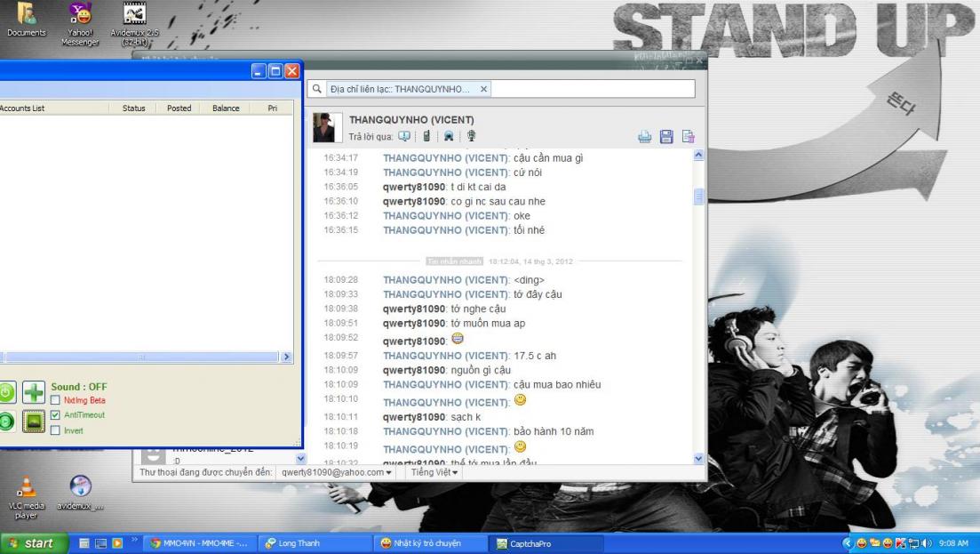Click the green plus add button
Screen dimensions: 980x554
tap(34, 392)
